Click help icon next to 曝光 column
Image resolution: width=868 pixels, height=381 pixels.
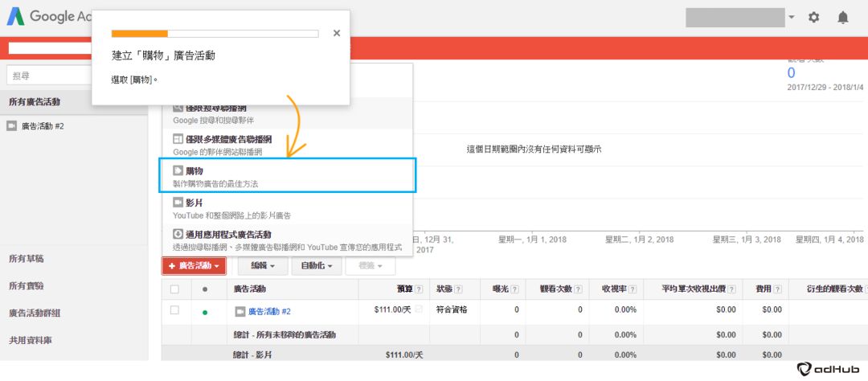click(515, 289)
